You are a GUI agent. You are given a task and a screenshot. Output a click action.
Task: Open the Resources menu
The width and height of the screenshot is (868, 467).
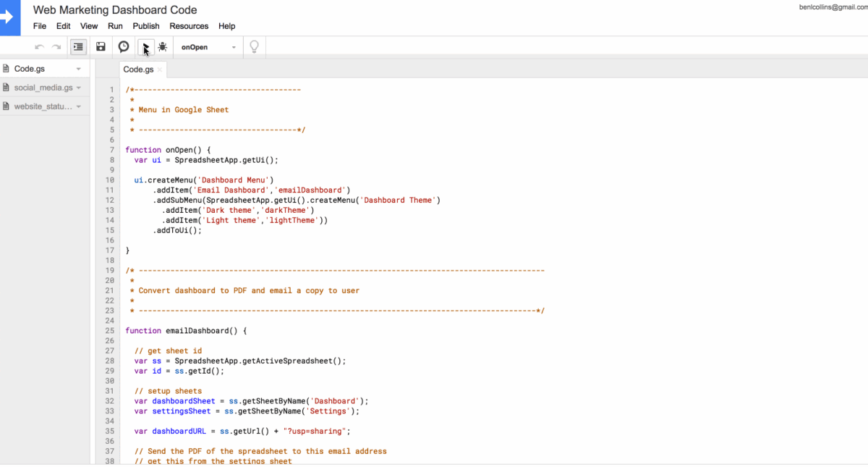[189, 26]
